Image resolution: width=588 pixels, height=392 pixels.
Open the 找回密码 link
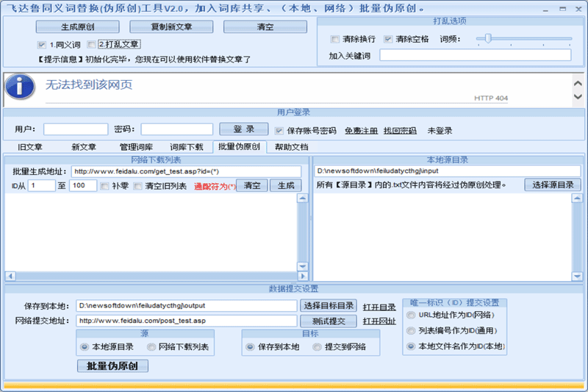click(x=400, y=130)
